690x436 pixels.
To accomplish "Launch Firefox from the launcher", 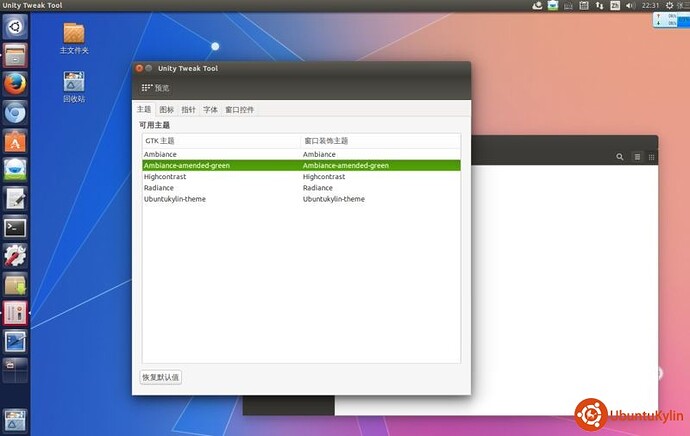I will coord(15,84).
